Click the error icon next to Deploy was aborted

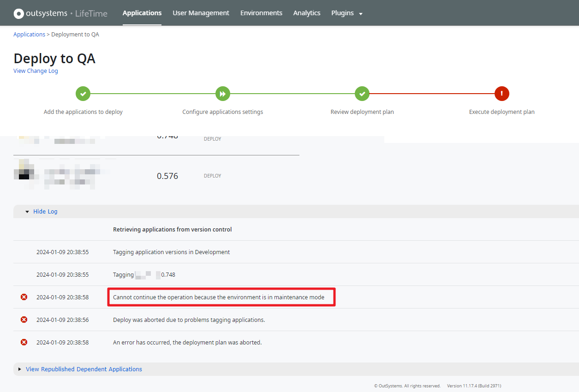click(24, 320)
